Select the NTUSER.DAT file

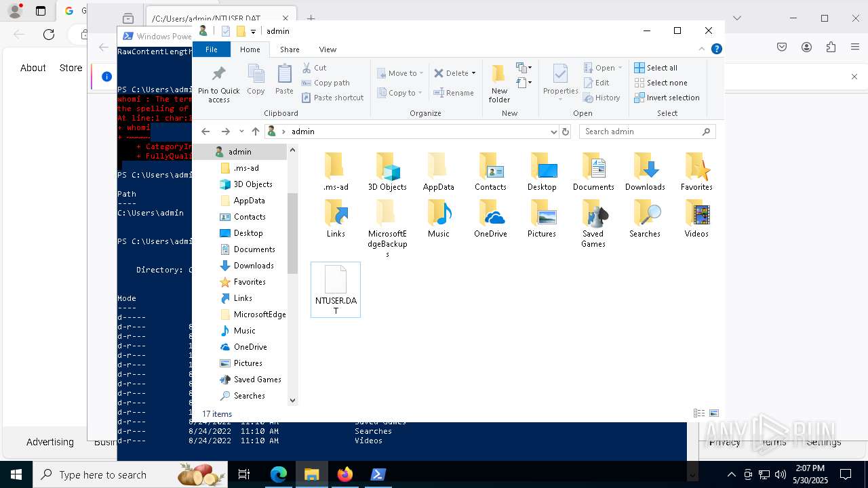tap(336, 289)
